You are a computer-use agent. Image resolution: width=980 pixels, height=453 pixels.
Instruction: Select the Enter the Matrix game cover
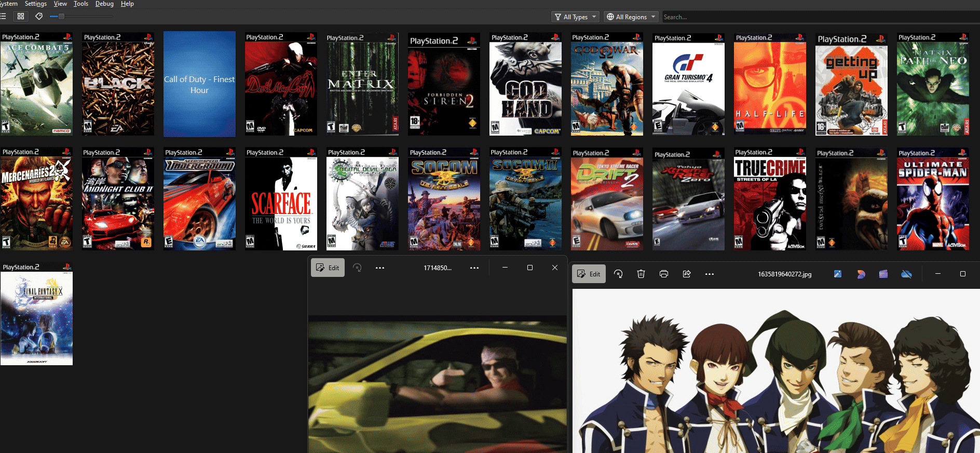click(x=362, y=84)
